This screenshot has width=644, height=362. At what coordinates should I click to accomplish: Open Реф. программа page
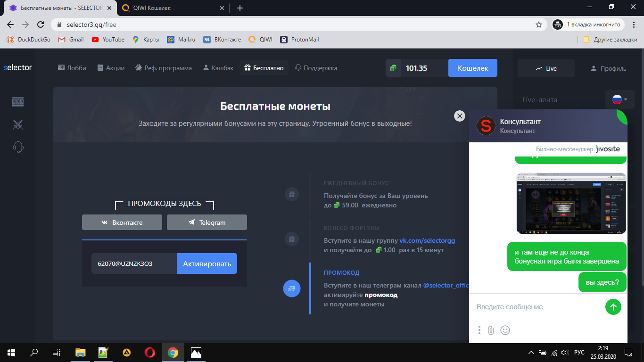163,68
